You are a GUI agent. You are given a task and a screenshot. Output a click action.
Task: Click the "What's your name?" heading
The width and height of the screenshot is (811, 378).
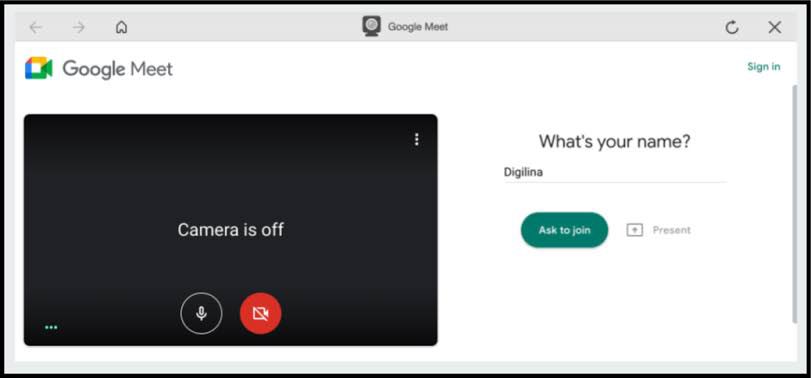(x=614, y=141)
